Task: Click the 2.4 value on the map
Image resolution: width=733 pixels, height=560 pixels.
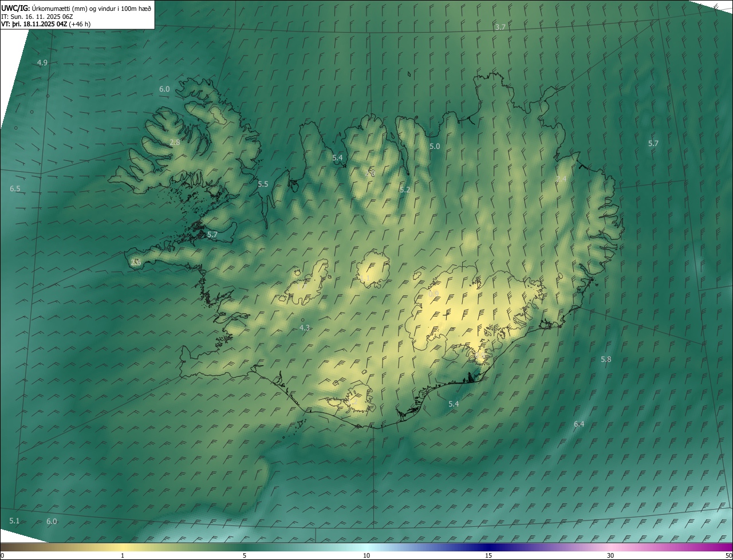Action: pyautogui.click(x=561, y=179)
